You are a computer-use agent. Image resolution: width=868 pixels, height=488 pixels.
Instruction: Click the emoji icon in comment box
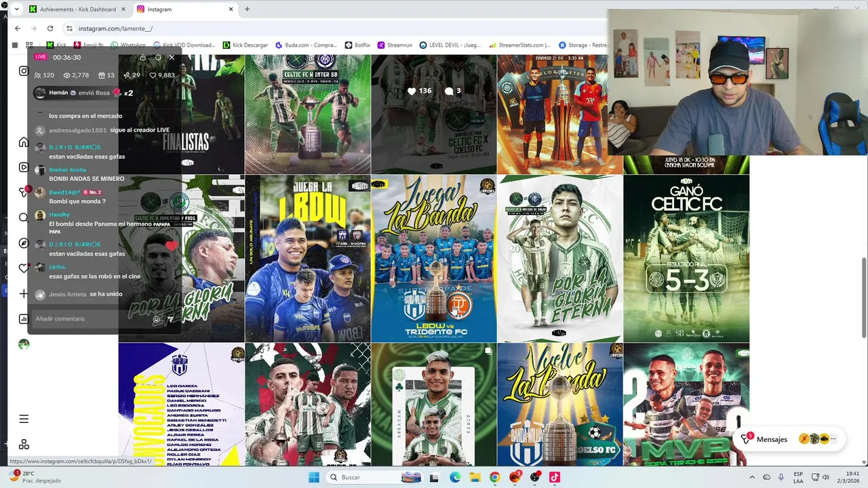point(157,319)
